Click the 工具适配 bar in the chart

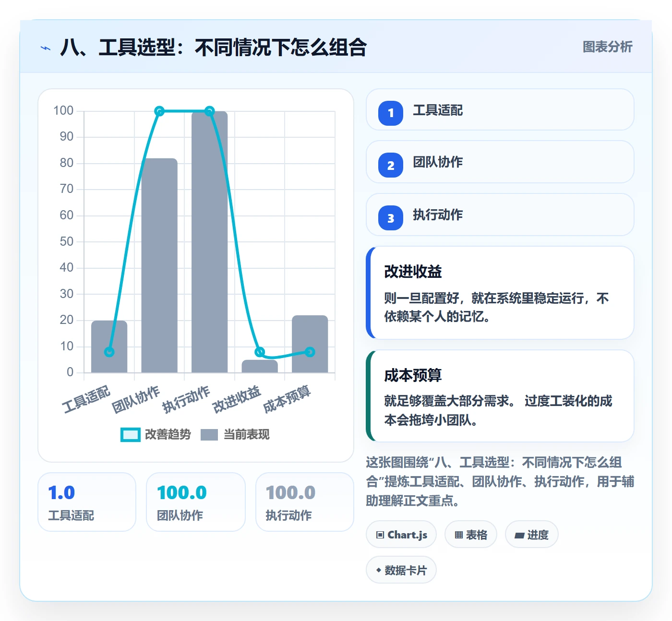109,346
